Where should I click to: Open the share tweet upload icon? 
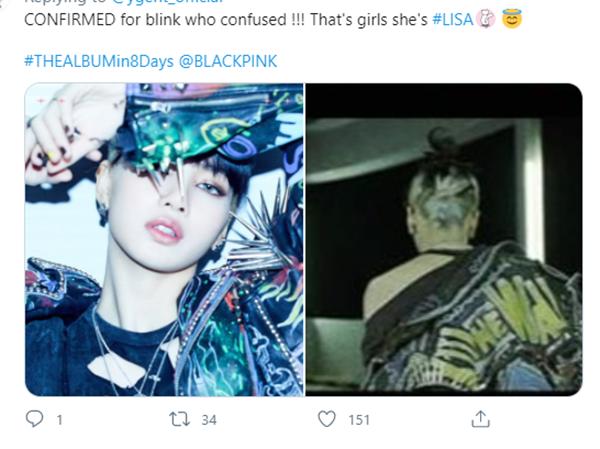[481, 419]
